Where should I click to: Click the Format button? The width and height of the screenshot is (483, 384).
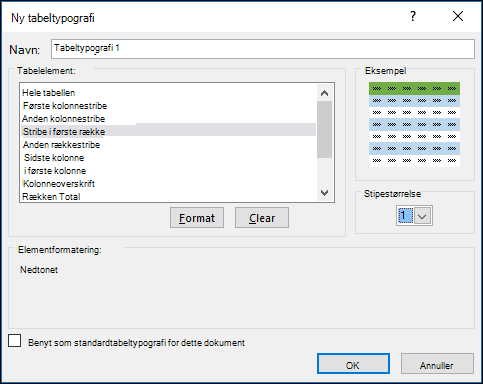(x=197, y=218)
